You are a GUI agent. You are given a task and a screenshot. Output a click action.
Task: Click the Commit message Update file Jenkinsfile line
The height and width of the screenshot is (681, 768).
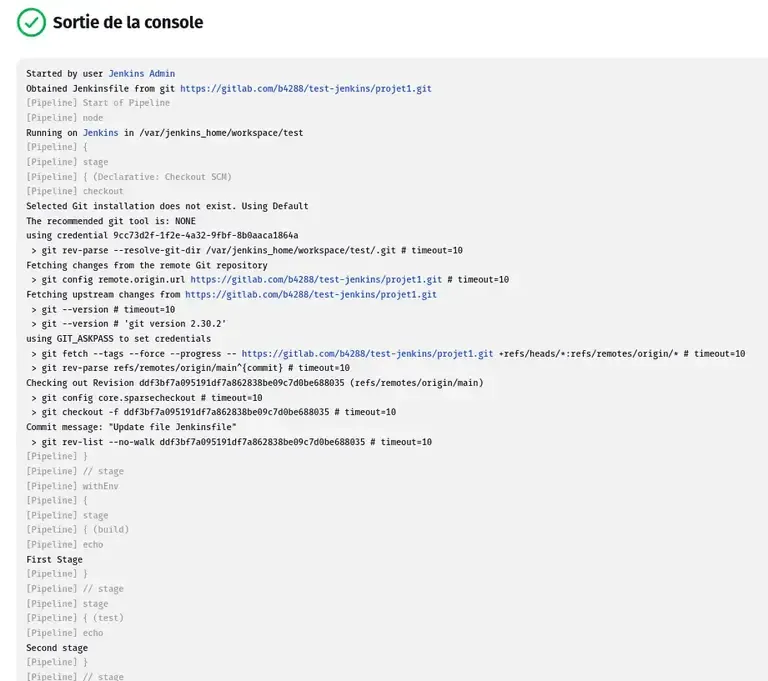[x=131, y=427]
